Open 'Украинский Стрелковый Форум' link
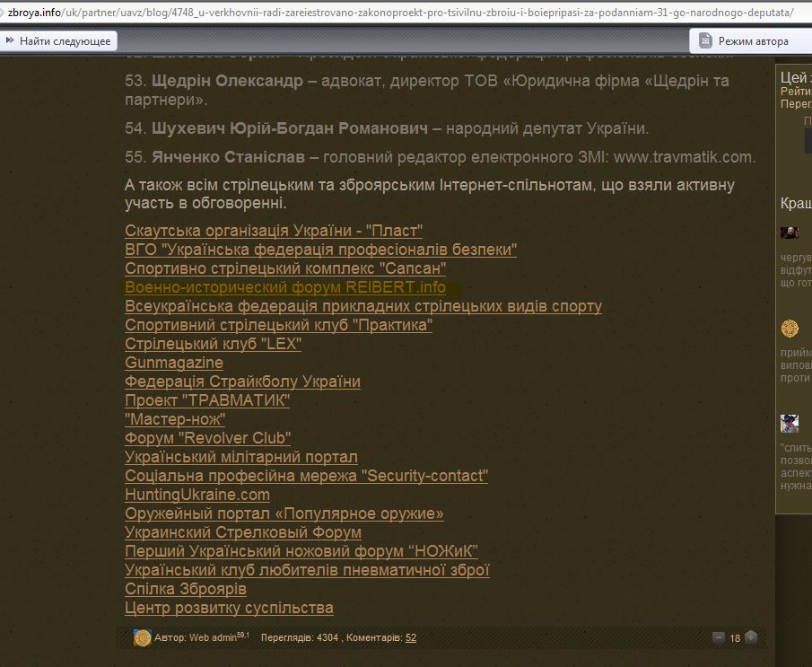Image resolution: width=812 pixels, height=667 pixels. [243, 532]
